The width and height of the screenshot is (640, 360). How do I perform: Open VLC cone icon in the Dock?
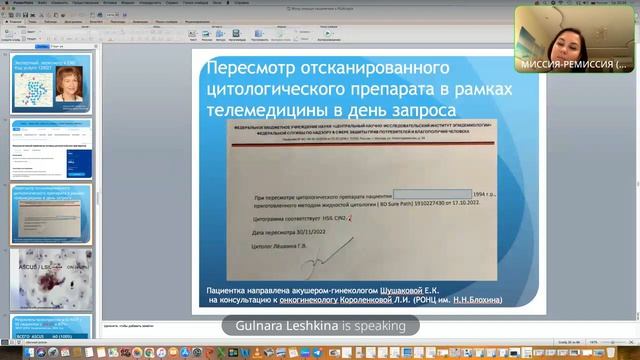(257, 352)
